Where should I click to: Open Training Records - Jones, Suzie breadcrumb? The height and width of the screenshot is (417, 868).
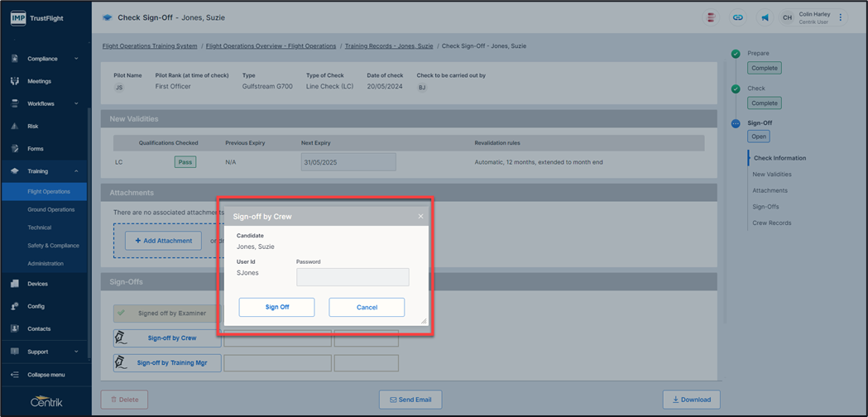click(x=389, y=46)
